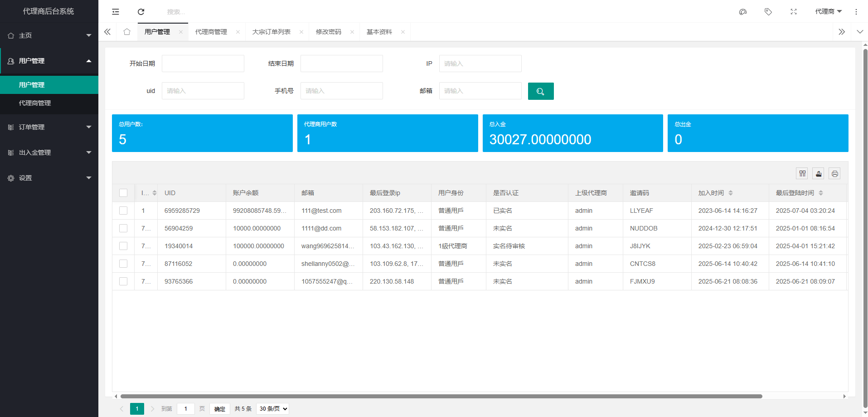The height and width of the screenshot is (417, 868).
Task: Sort by 最后登陆时间 column arrows
Action: [x=821, y=193]
